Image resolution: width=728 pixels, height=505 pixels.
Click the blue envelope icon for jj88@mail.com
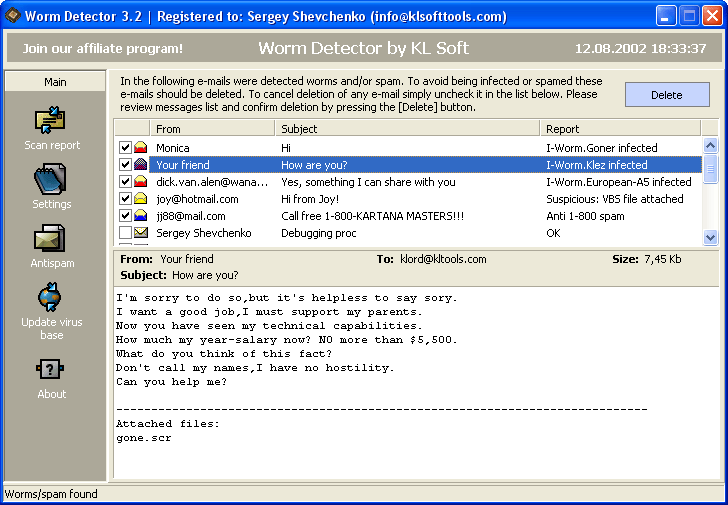click(140, 216)
